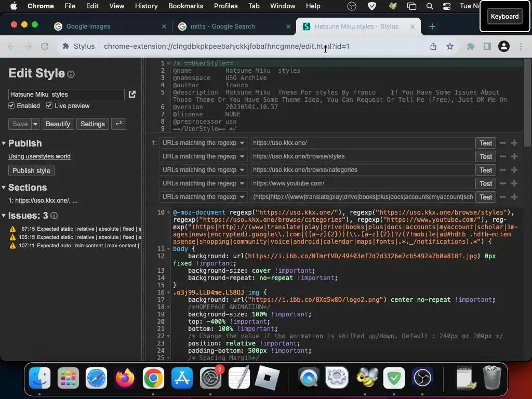Add a rule after https://uso.kkx.one/ with plus
The height and width of the screenshot is (399, 532).
[514, 143]
